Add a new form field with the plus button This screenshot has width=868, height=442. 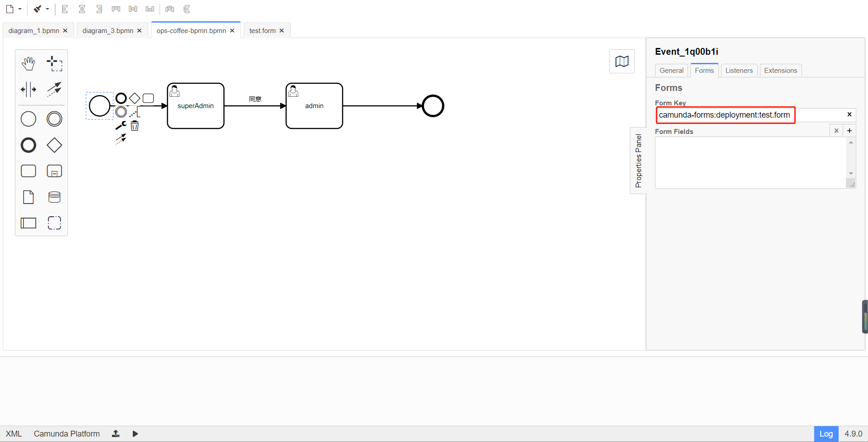[x=849, y=130]
